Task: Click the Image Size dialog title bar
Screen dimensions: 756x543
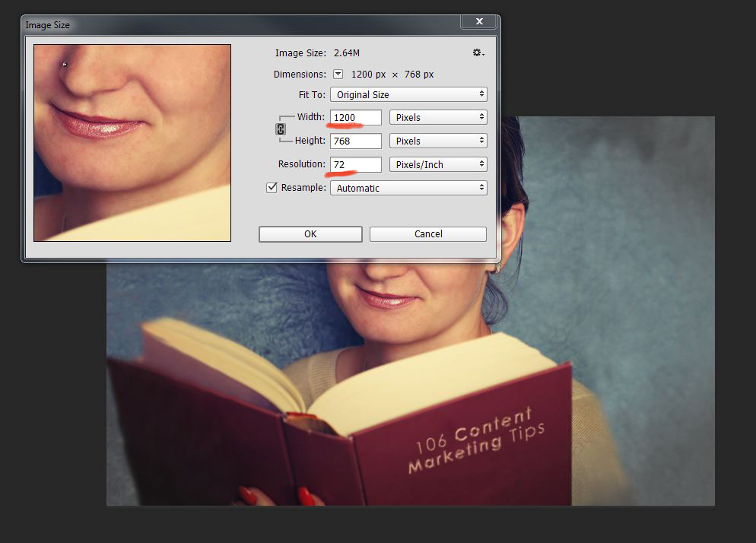Action: [228, 24]
